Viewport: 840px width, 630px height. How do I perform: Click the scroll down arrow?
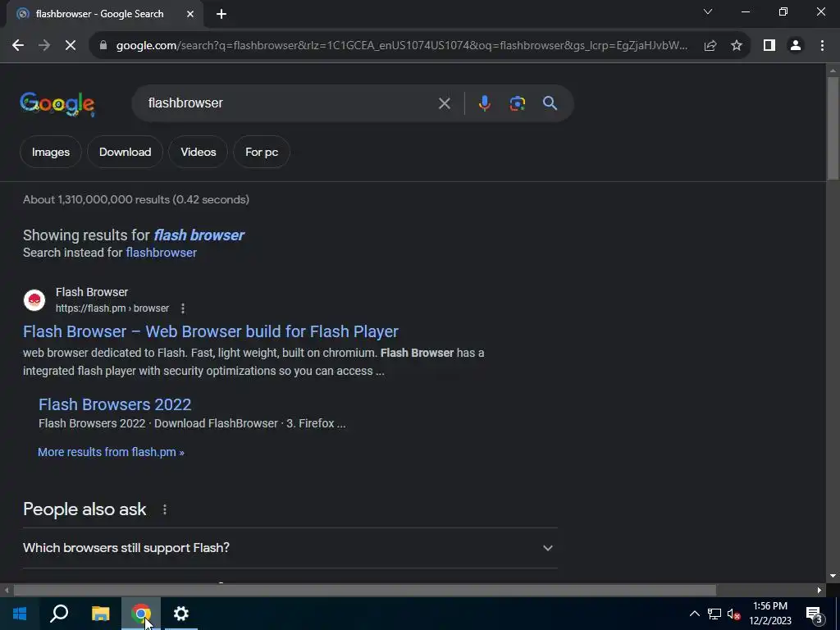point(833,576)
